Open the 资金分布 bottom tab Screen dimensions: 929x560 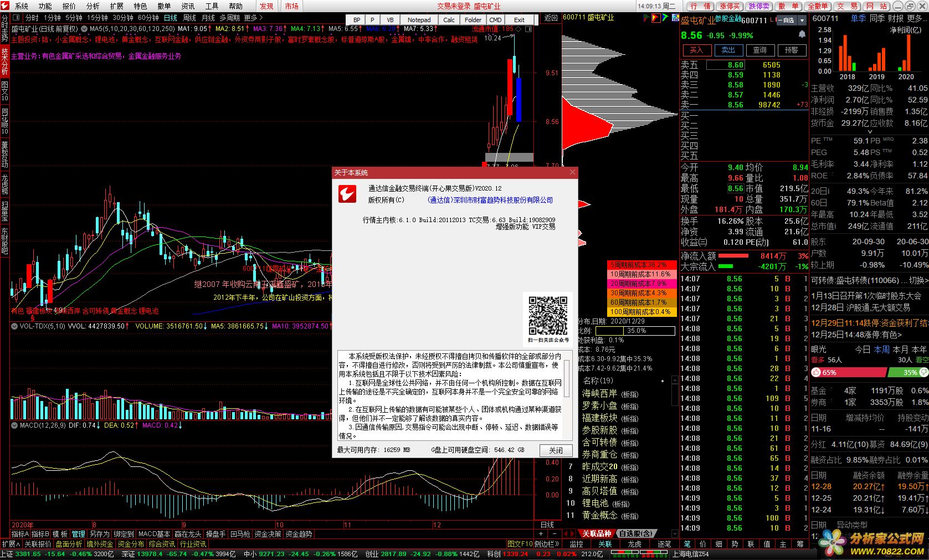tap(131, 544)
